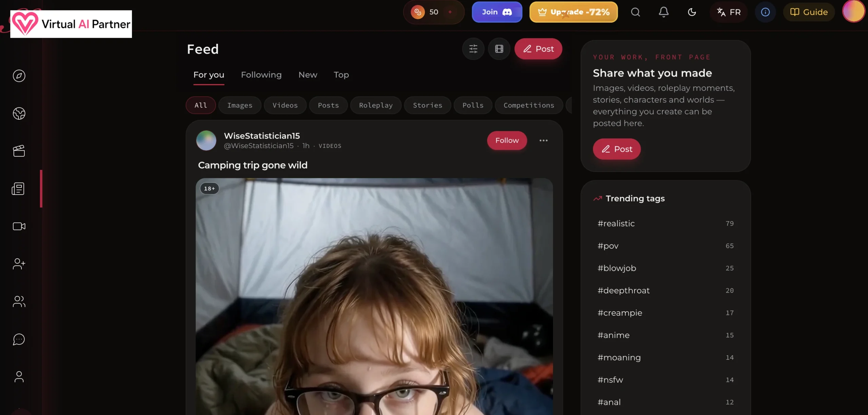Open the single-person profile sidebar icon
Screen dimensions: 868x415
coord(19,377)
